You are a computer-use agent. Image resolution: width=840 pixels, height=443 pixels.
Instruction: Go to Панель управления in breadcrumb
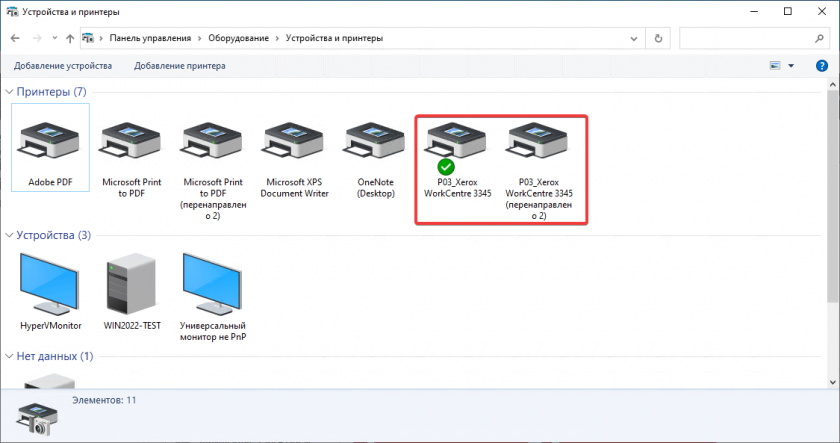152,38
